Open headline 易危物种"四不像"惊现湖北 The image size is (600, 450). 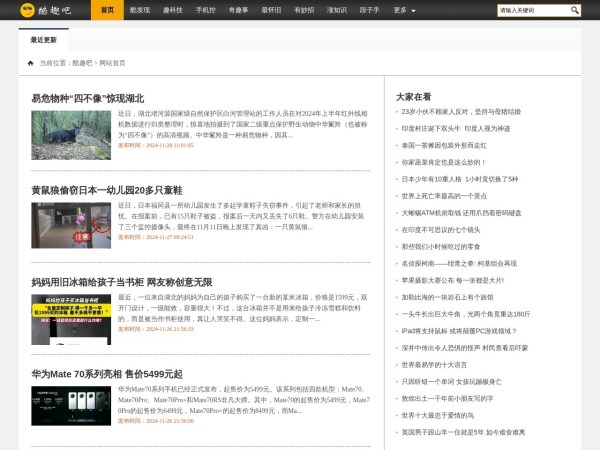point(87,98)
